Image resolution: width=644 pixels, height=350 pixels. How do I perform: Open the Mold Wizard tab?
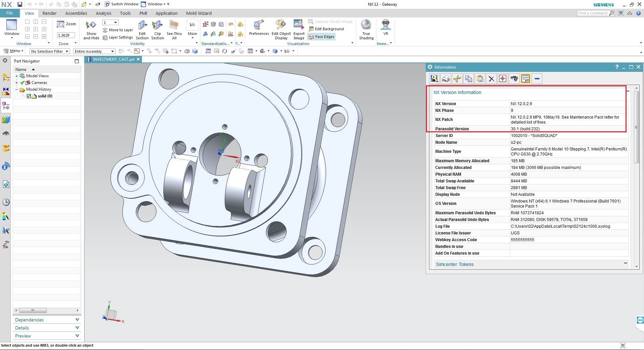[199, 13]
